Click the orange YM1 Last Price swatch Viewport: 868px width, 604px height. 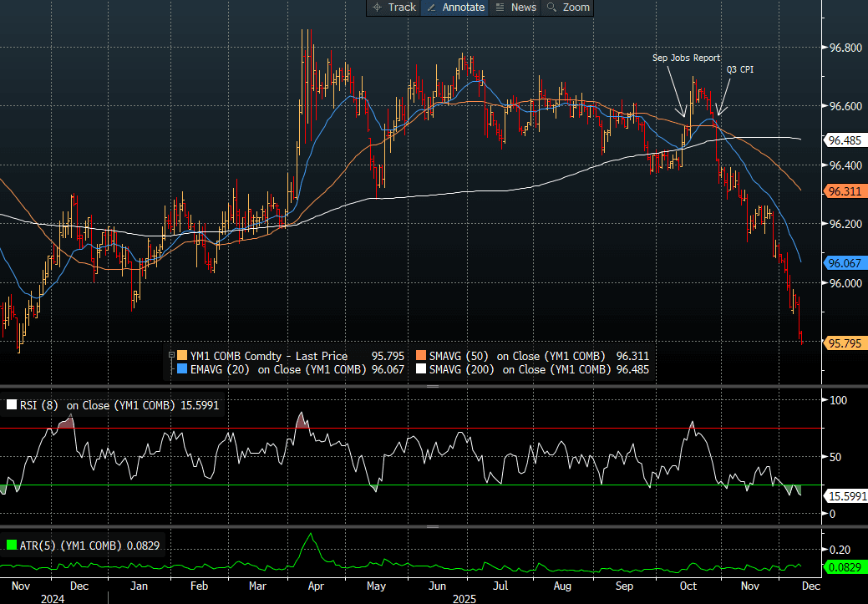[x=183, y=356]
